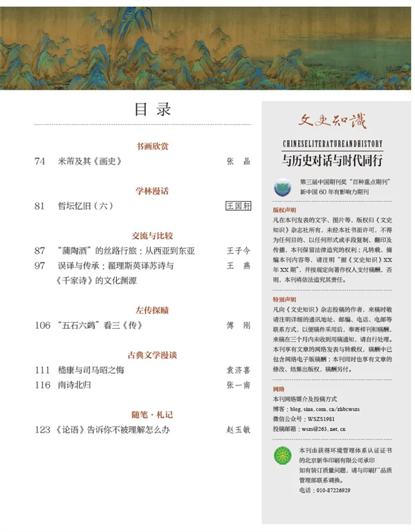Viewport: 415px width, 532px height.
Task: Click the green environmental certification logo
Action: point(283,456)
